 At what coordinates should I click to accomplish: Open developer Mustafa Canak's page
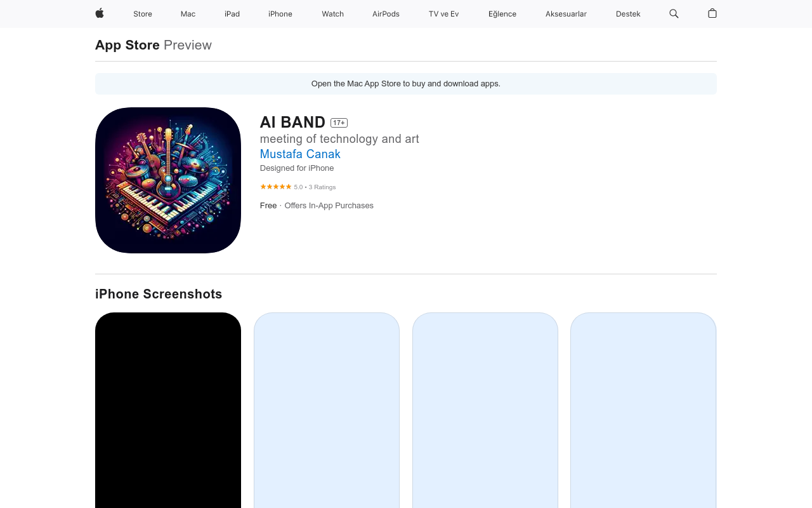(300, 154)
